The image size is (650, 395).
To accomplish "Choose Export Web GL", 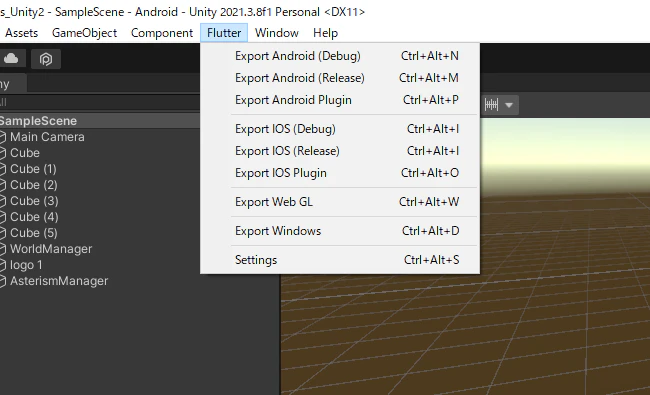I will coord(340,202).
